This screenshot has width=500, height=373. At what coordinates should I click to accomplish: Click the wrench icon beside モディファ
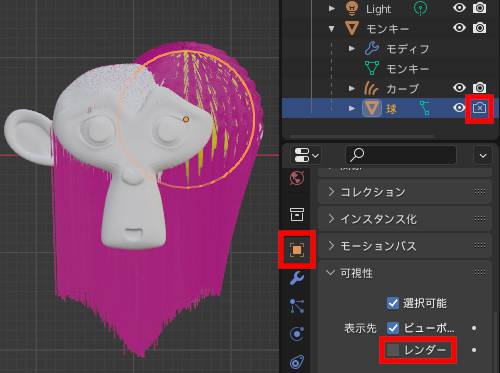tap(372, 49)
